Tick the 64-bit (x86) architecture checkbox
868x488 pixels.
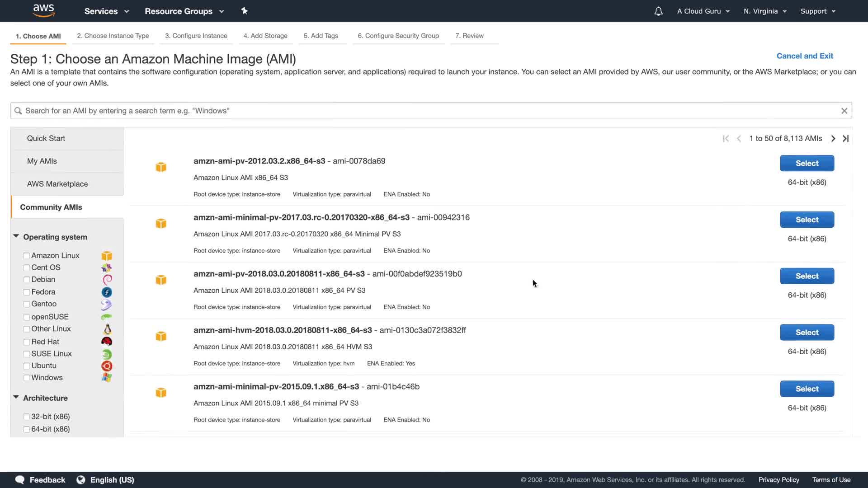[x=27, y=429]
